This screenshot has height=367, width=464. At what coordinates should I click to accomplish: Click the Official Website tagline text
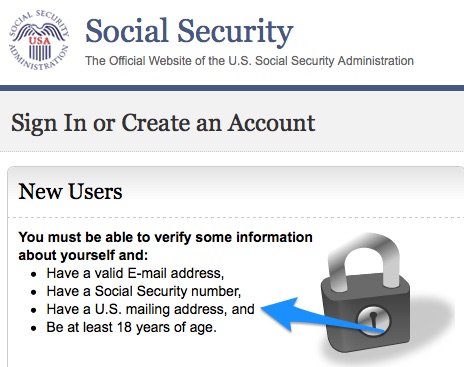coord(249,61)
